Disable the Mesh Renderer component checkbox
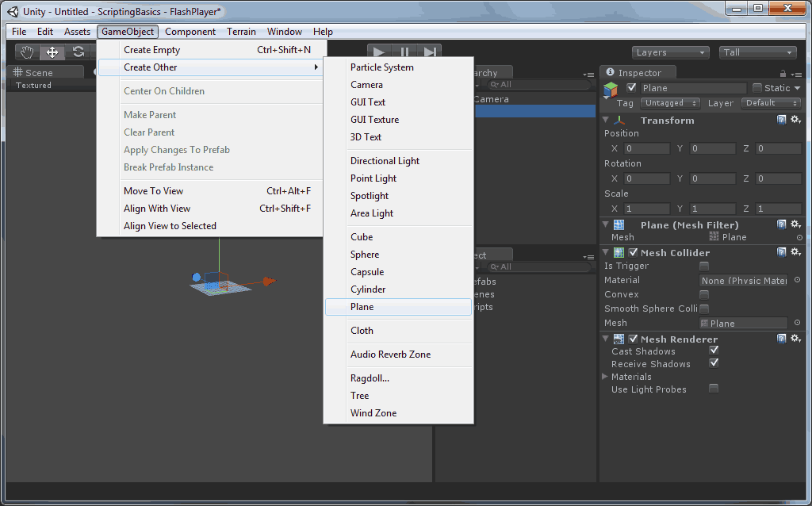 pyautogui.click(x=633, y=339)
